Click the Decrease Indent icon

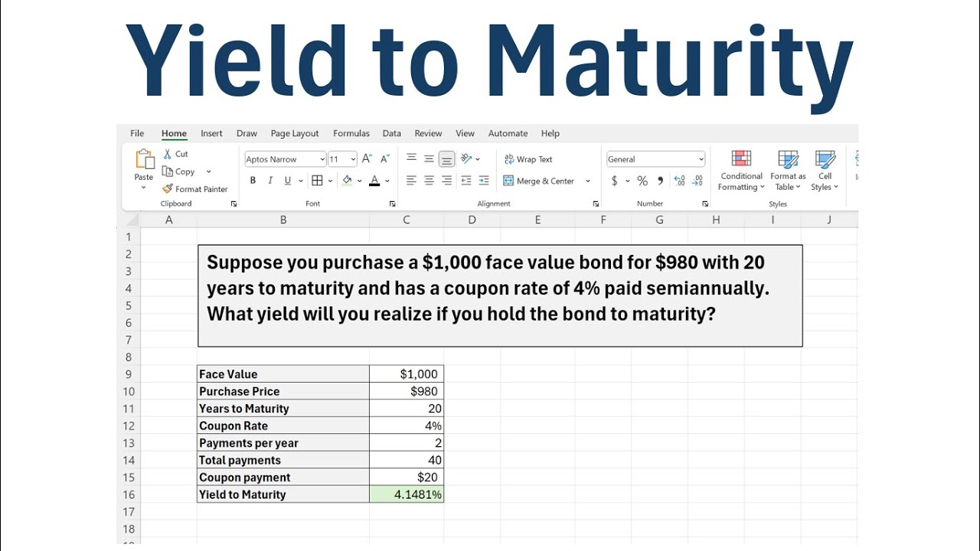point(466,181)
